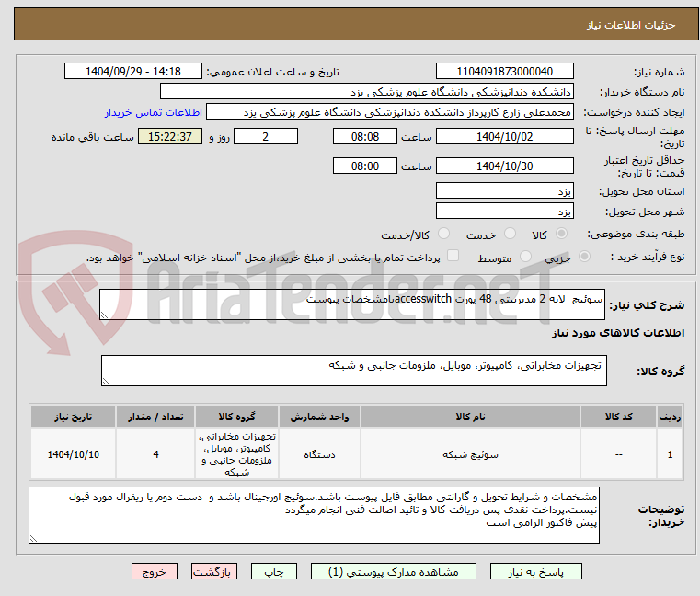The image size is (700, 596).
Task: Click the quantity cell showing 4
Action: [155, 454]
